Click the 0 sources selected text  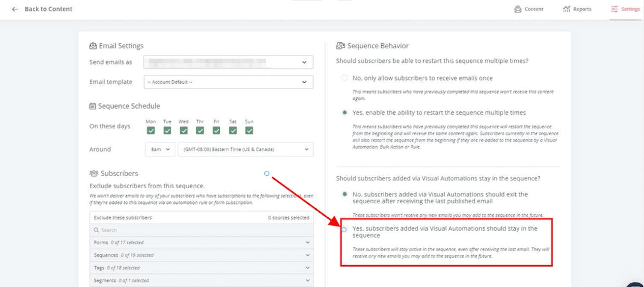tap(289, 217)
